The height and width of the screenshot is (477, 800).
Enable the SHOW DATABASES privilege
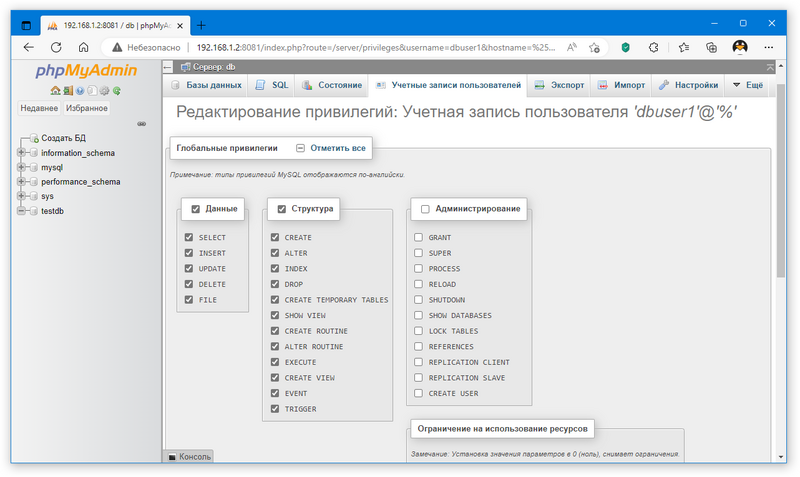pyautogui.click(x=418, y=315)
